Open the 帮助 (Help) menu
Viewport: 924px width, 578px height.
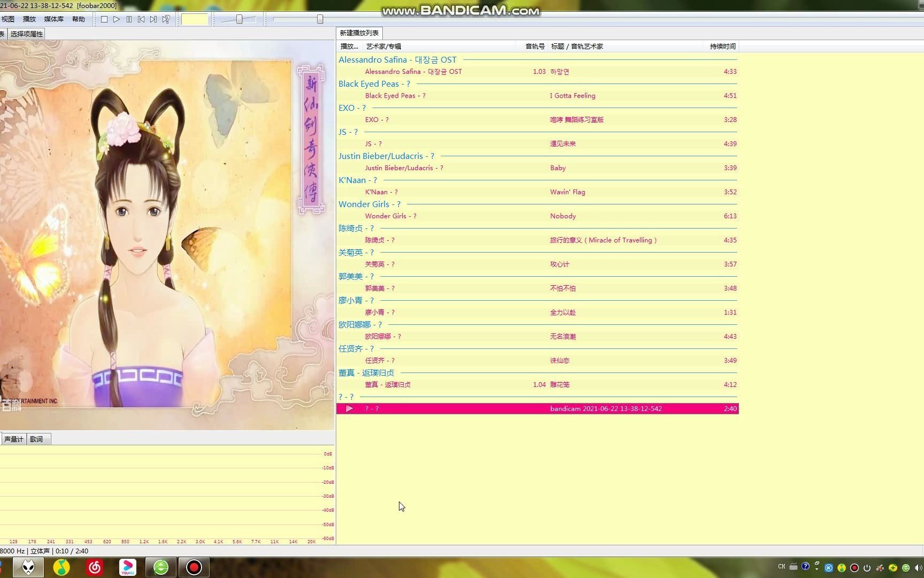coord(79,19)
